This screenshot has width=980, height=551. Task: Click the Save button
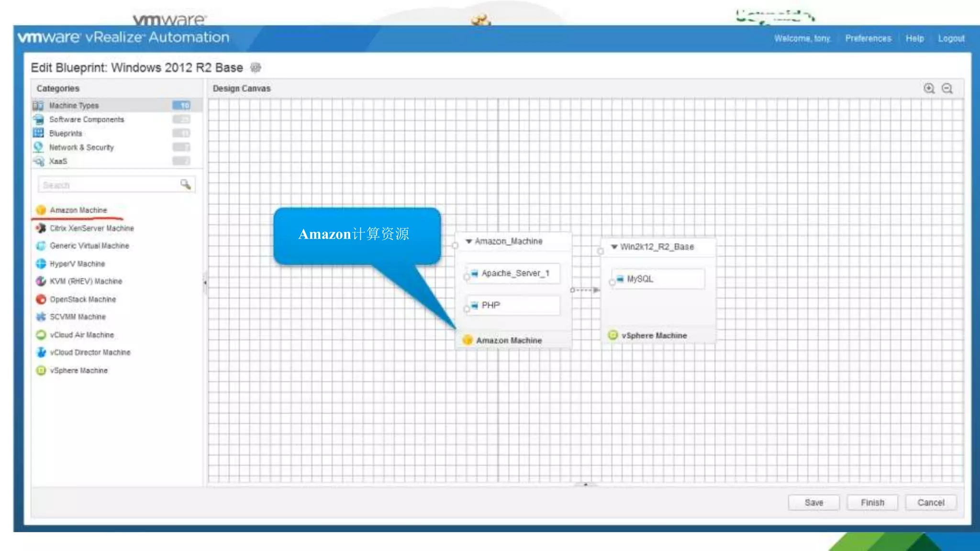pyautogui.click(x=813, y=503)
